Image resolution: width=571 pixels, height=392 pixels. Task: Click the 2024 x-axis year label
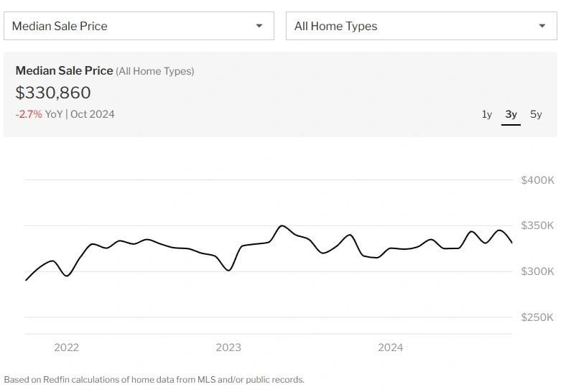pos(391,347)
